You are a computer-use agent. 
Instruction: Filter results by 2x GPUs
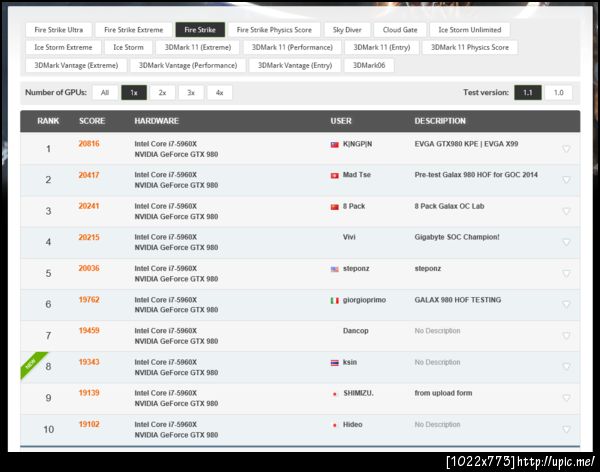pos(162,92)
